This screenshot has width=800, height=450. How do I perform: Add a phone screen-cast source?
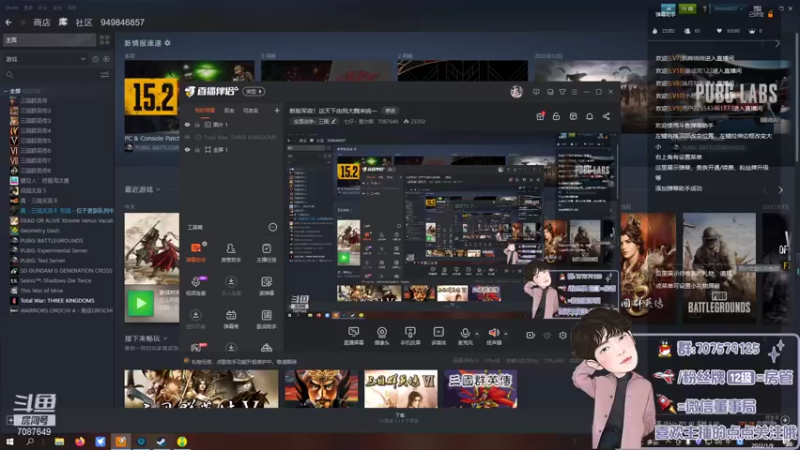[x=410, y=336]
